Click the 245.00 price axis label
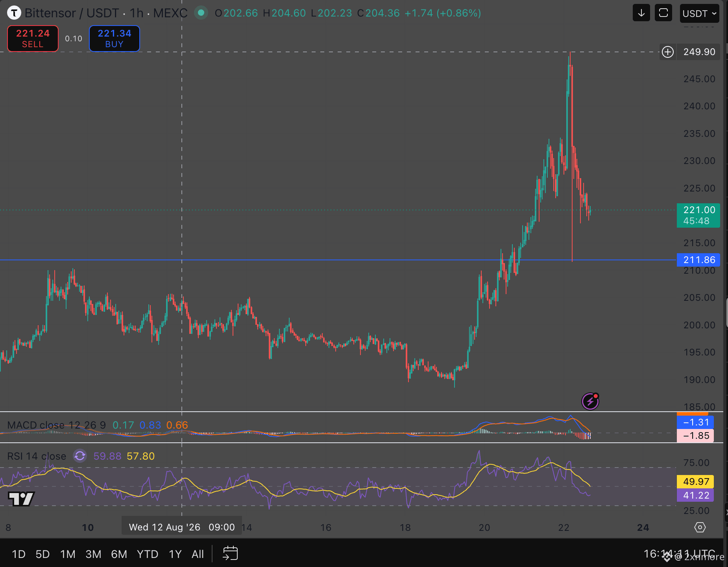Screen dimensions: 728x567 tap(699, 79)
